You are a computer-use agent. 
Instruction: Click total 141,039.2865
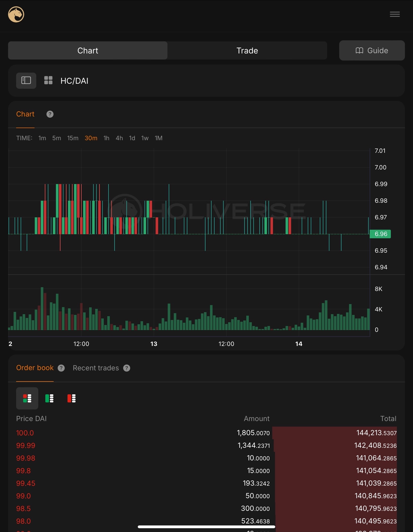click(376, 483)
